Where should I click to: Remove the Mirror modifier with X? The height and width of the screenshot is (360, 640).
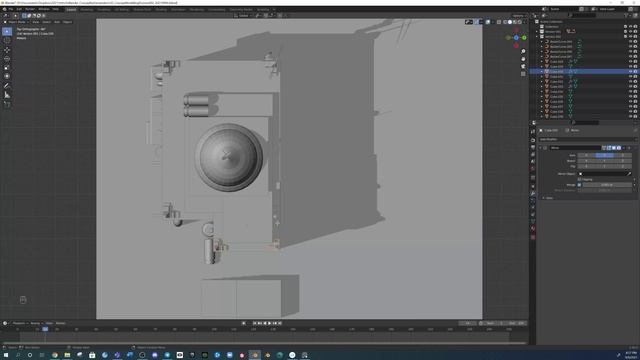pos(629,148)
